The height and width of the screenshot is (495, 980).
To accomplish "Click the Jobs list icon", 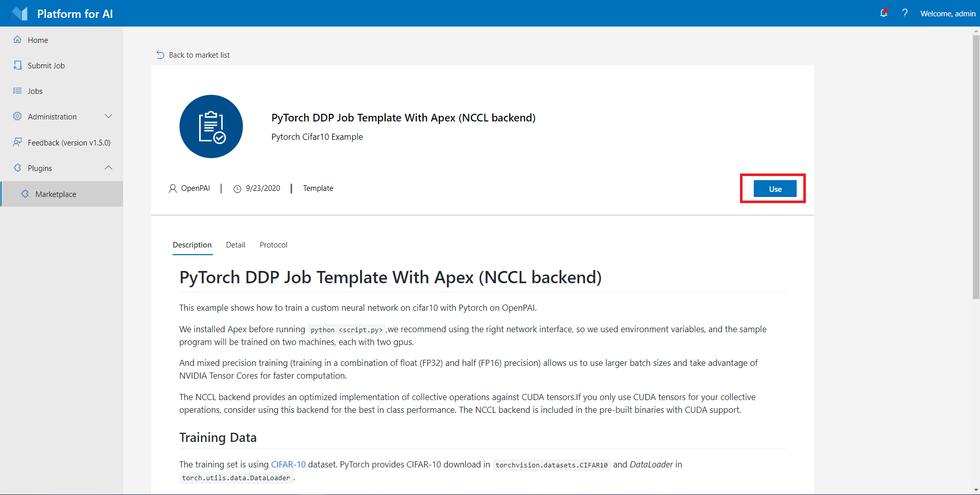I will (17, 91).
